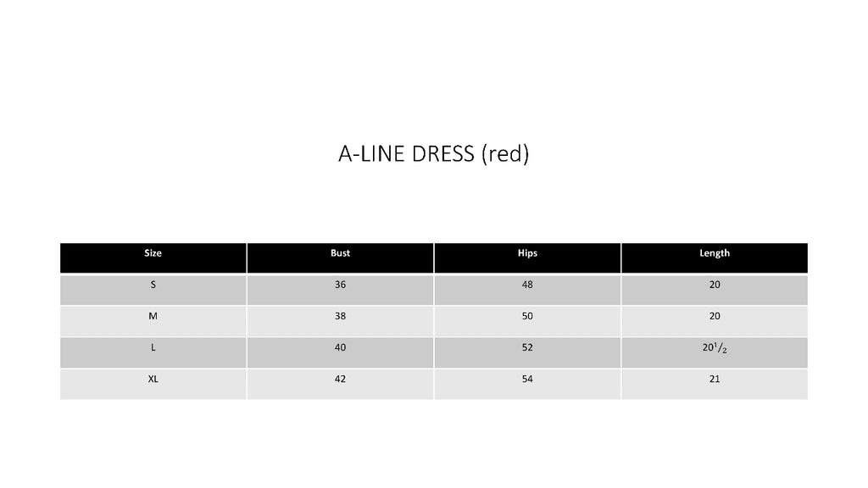The width and height of the screenshot is (868, 488).
Task: Click the length value 20½ cell
Action: pyautogui.click(x=715, y=348)
